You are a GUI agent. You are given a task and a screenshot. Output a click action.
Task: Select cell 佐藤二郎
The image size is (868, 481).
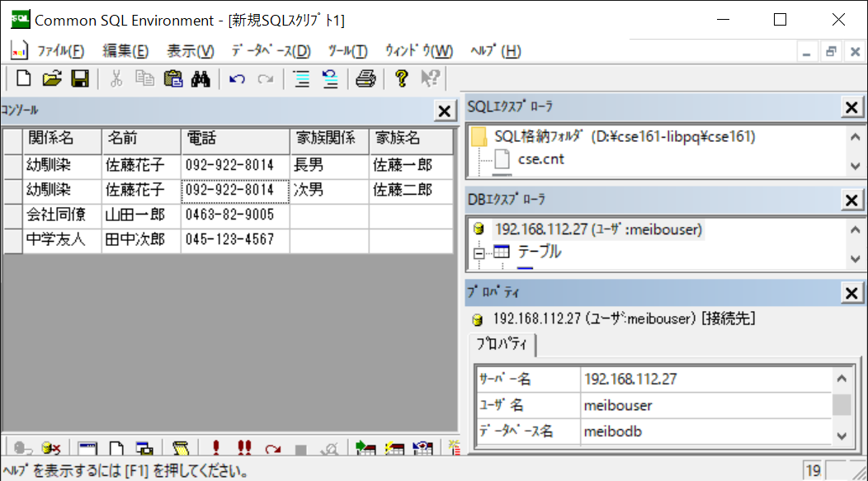411,191
